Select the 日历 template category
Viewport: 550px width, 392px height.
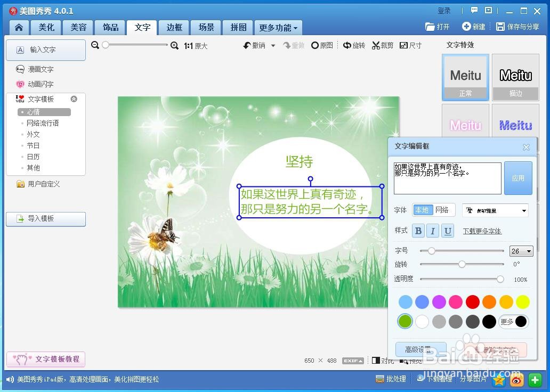click(34, 157)
